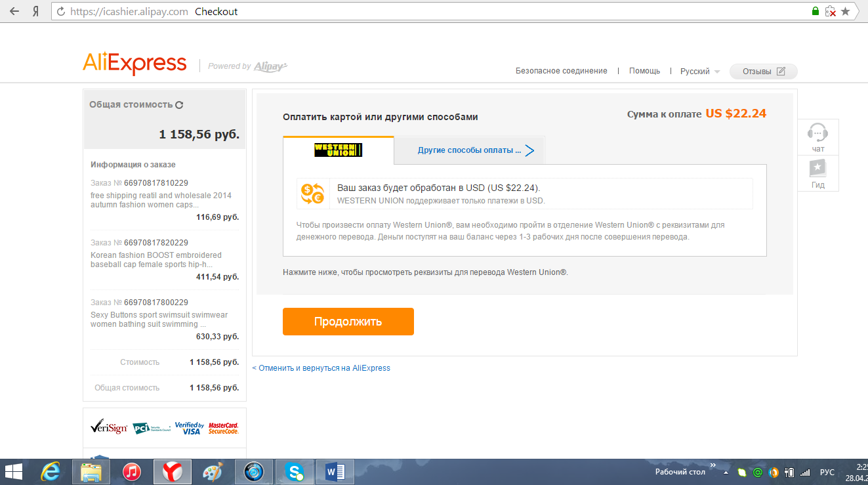868x485 pixels.
Task: Click 'Sexy Buttons sport swimsuit' item text
Action: [x=159, y=320]
